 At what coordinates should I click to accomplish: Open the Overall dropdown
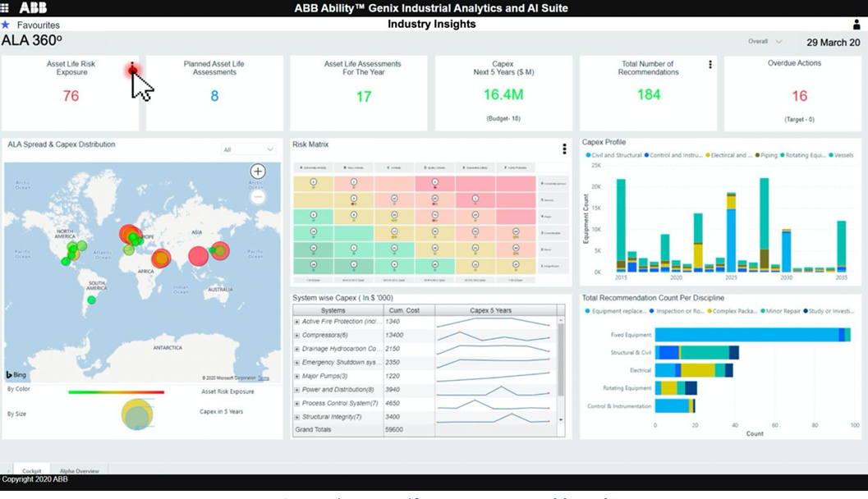coord(765,42)
